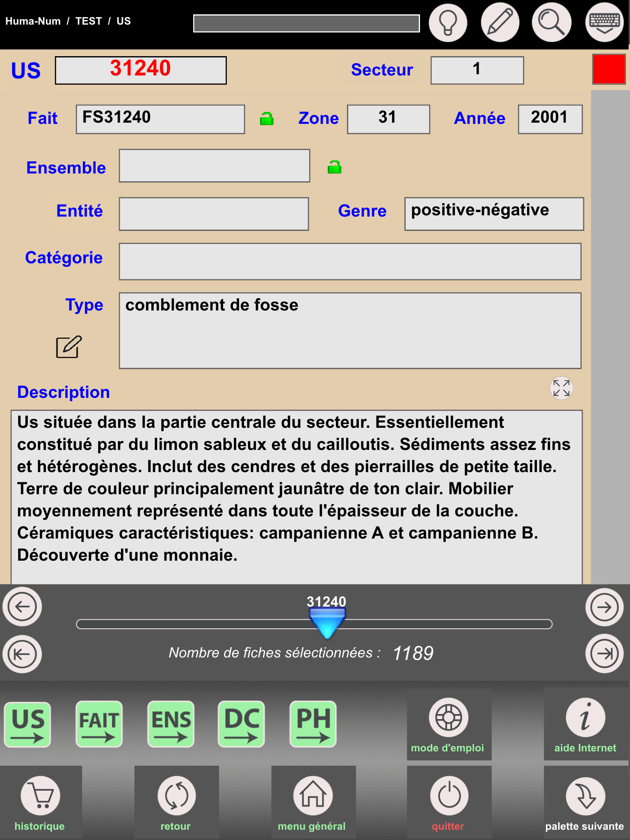630x840 pixels.
Task: Go to the previous record arrow
Action: pyautogui.click(x=22, y=607)
